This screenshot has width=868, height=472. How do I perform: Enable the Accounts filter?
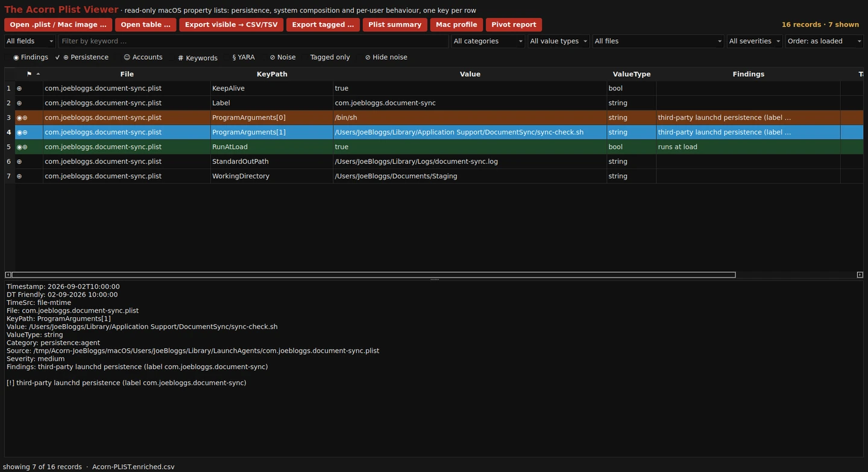[143, 57]
